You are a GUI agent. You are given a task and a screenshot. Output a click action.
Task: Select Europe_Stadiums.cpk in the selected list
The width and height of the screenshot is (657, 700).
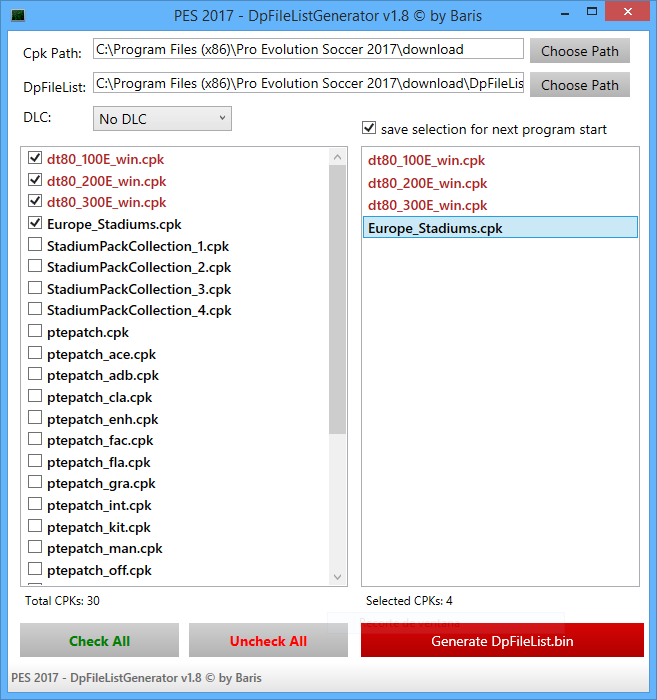point(500,228)
